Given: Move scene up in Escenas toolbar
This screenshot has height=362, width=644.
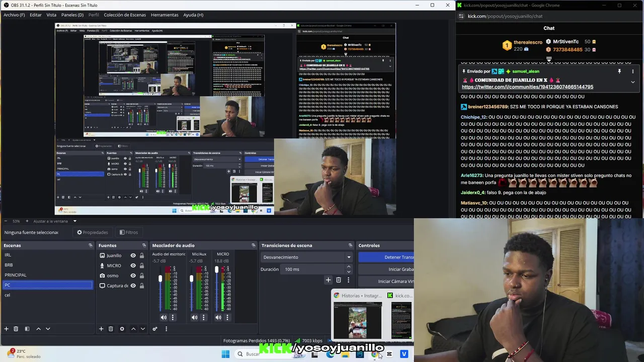Looking at the screenshot, I should point(38,329).
